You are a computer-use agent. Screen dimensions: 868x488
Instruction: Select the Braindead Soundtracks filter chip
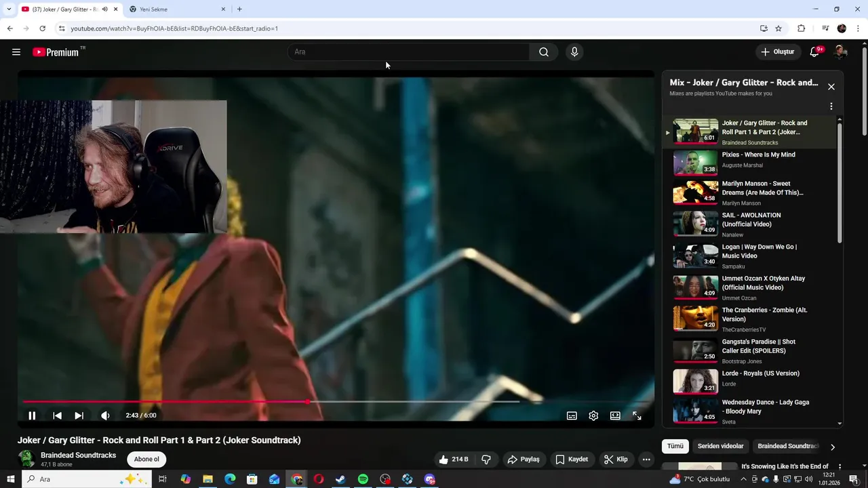[787, 446]
